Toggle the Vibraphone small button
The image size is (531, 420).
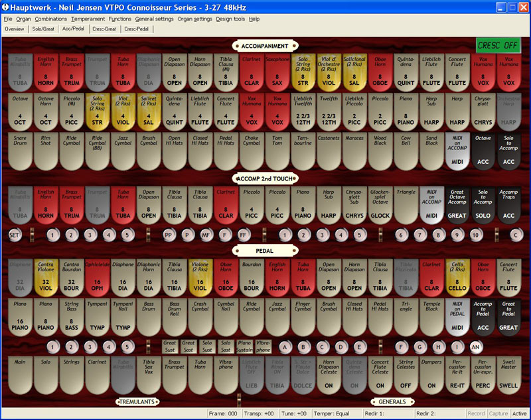(263, 346)
